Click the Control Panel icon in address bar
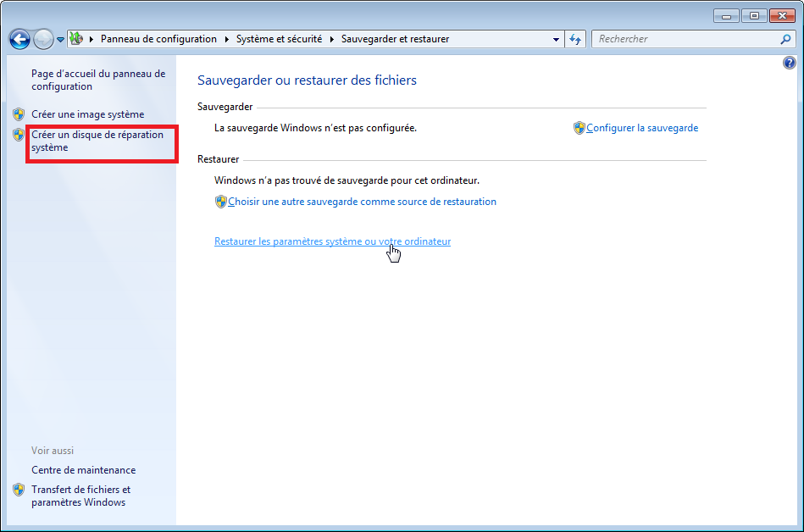Viewport: 804px width, 532px height. (x=76, y=38)
